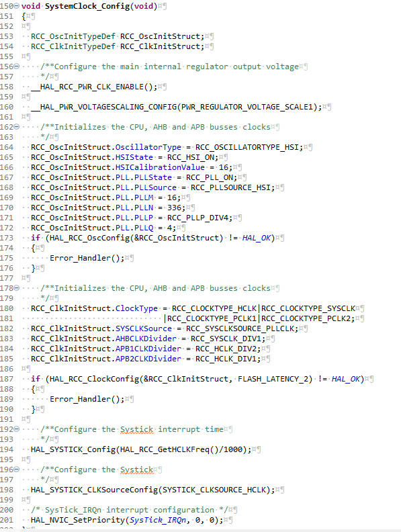Click RCC_CLOCKTYPE_SYSCLK constant

pos(308,309)
